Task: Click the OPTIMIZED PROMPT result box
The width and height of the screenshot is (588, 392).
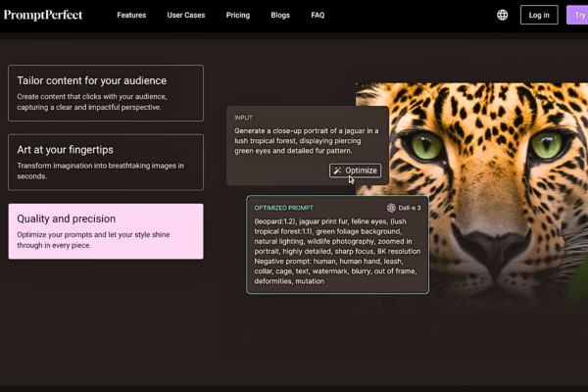Action: tap(337, 245)
